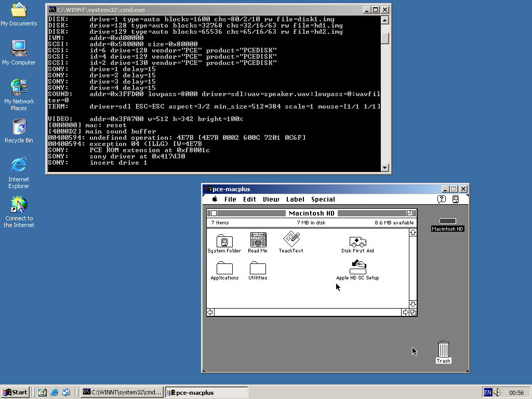Open the Special menu

323,199
